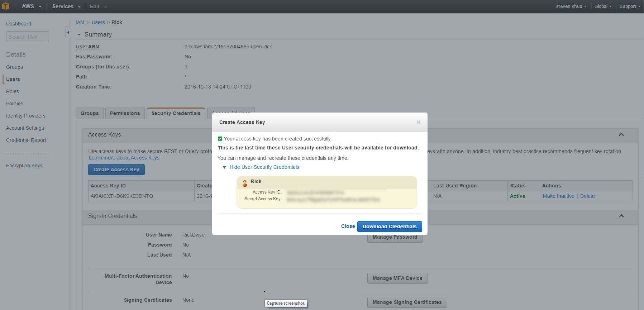
Task: Hide User Security Credentials disclosure triangle
Action: [x=224, y=167]
